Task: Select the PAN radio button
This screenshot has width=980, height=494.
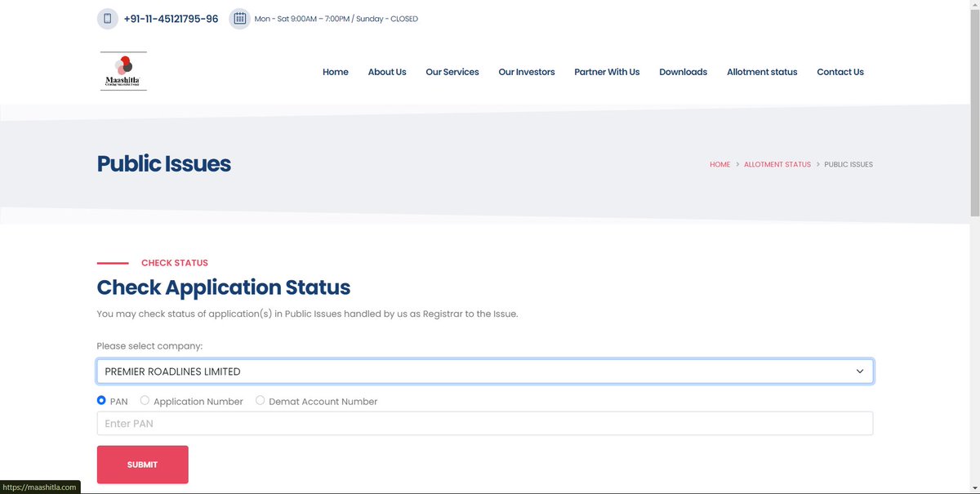Action: click(x=101, y=401)
